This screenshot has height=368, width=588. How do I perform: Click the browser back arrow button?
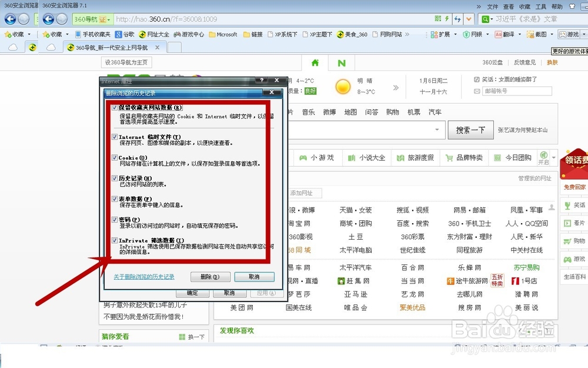click(48, 19)
